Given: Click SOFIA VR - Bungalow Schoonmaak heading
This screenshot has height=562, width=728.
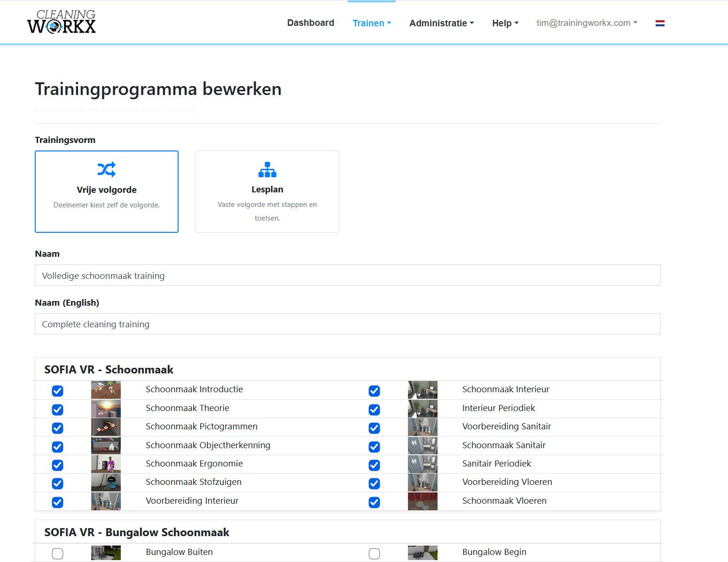Looking at the screenshot, I should pos(137,532).
